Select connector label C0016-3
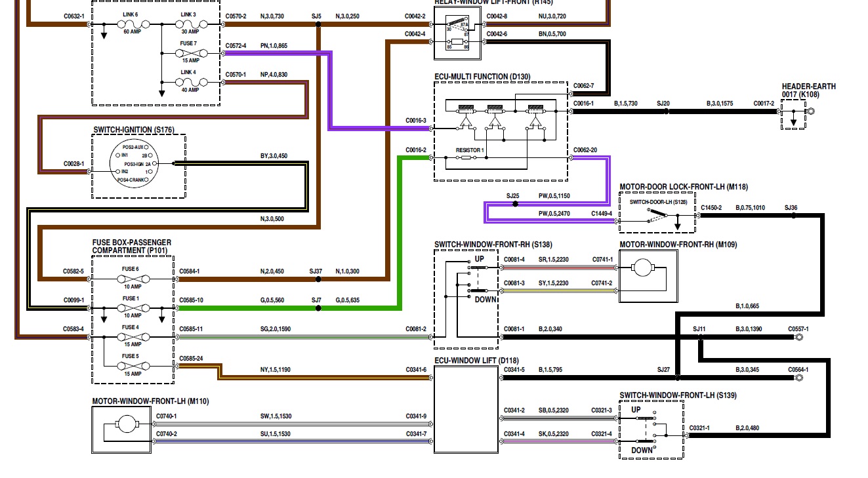 [415, 121]
